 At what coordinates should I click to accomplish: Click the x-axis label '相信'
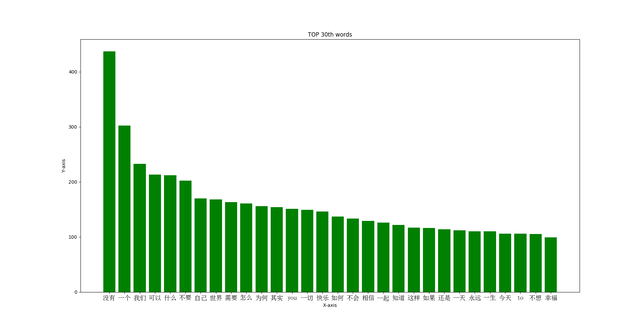[368, 298]
